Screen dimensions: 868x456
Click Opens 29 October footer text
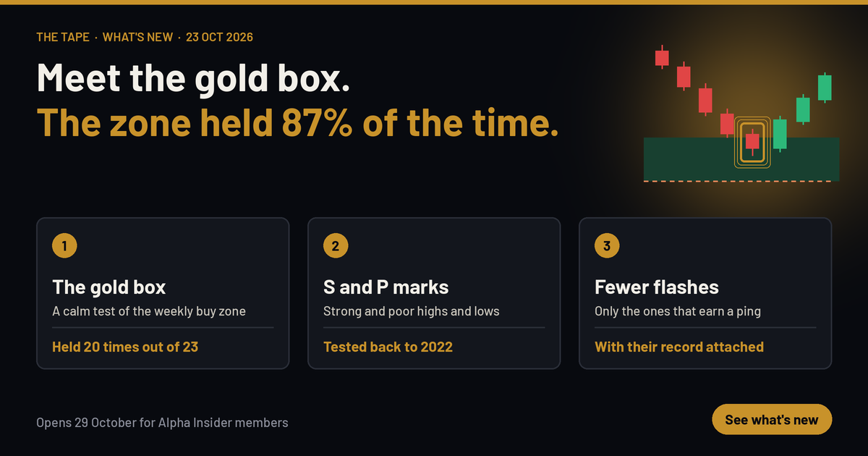[162, 422]
